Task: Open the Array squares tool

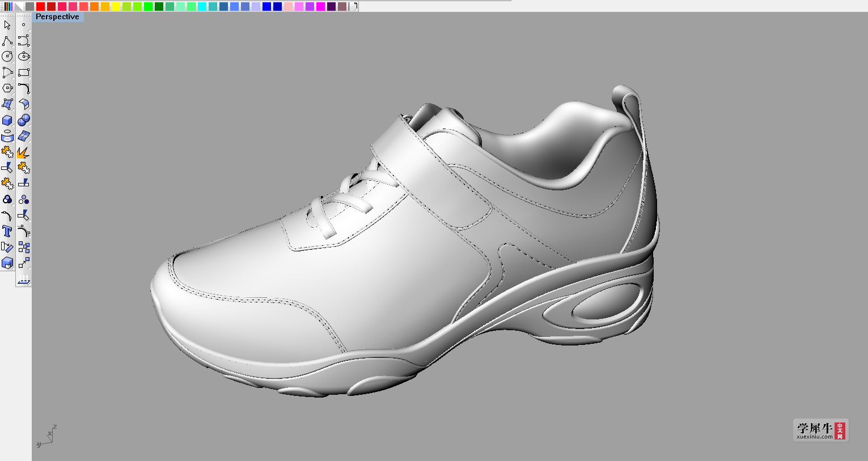Action: pos(23,247)
